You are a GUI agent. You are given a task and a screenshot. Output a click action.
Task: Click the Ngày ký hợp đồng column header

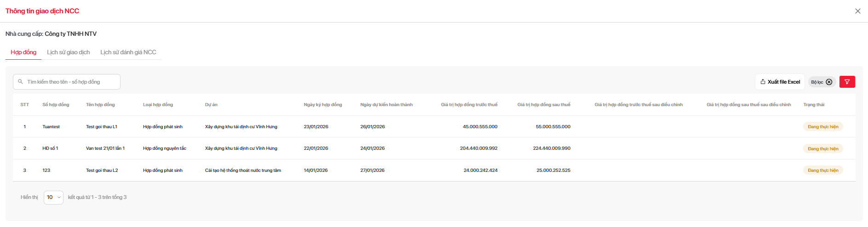322,105
